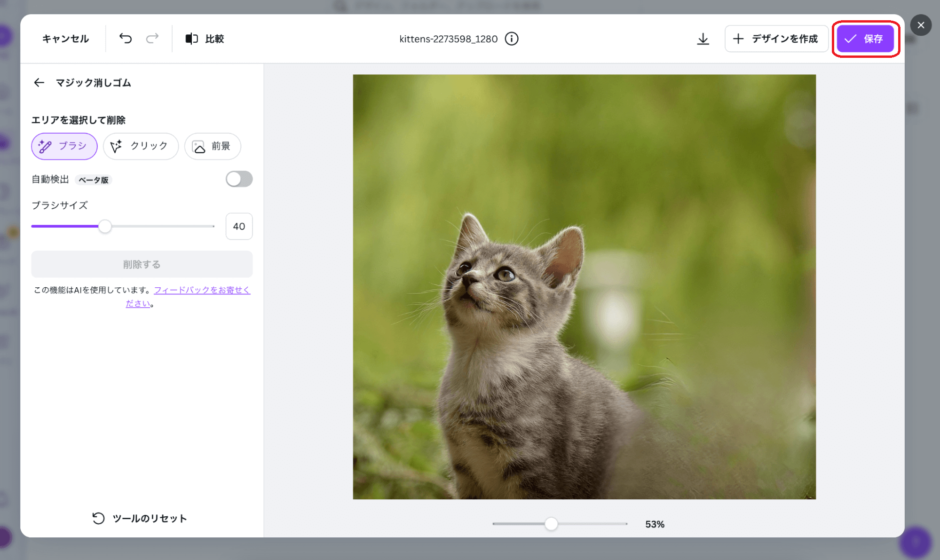Image resolution: width=940 pixels, height=560 pixels.
Task: Click the brush size value field showing 40
Action: click(x=239, y=226)
